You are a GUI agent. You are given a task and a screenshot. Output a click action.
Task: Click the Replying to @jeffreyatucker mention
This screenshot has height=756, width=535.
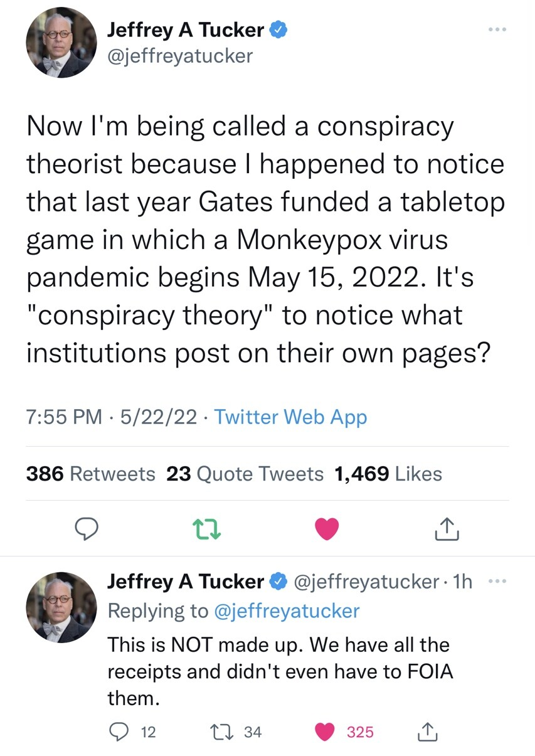288,610
